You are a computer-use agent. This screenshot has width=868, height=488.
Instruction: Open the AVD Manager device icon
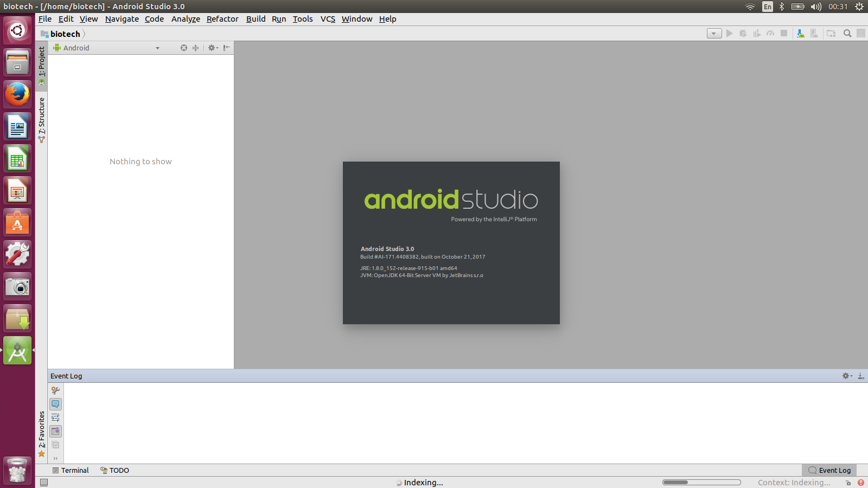[814, 34]
